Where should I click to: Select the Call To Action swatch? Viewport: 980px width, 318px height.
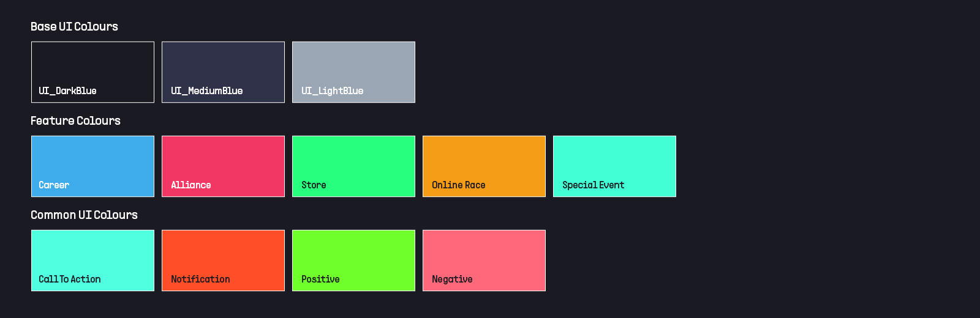(x=92, y=261)
